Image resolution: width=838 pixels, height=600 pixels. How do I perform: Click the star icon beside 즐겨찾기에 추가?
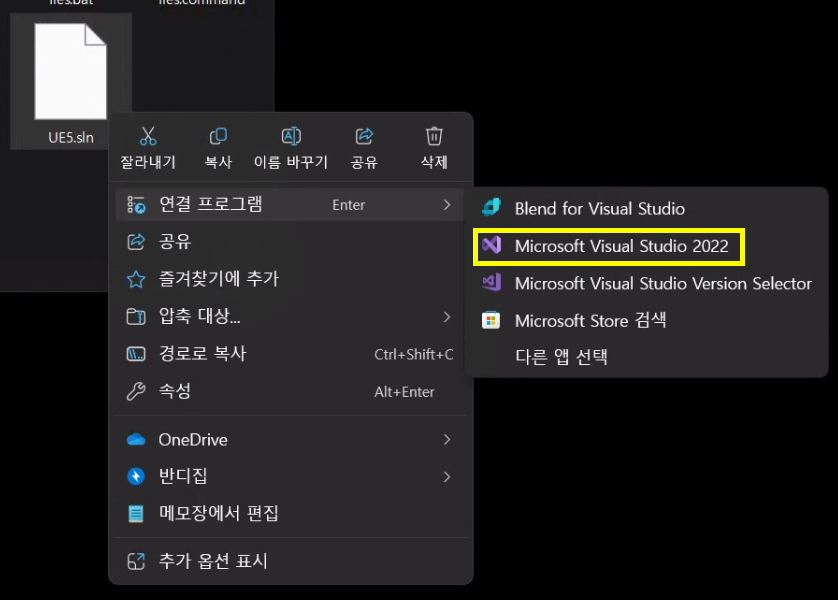136,279
